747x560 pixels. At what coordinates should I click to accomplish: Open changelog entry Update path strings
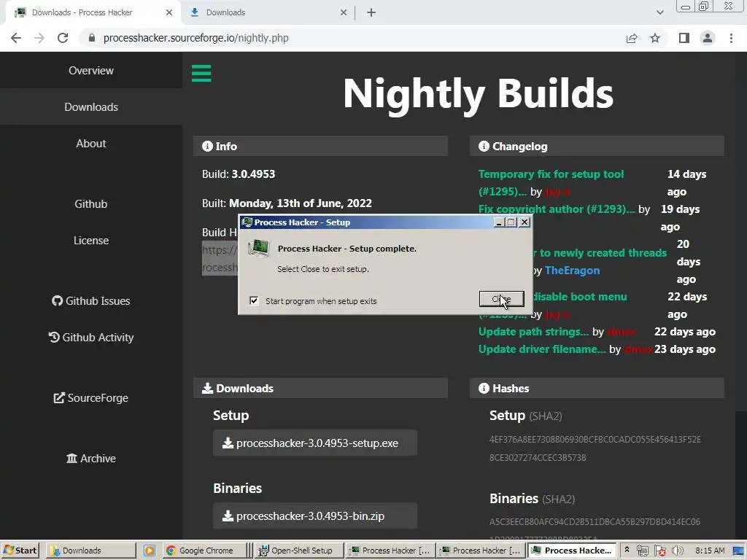533,332
